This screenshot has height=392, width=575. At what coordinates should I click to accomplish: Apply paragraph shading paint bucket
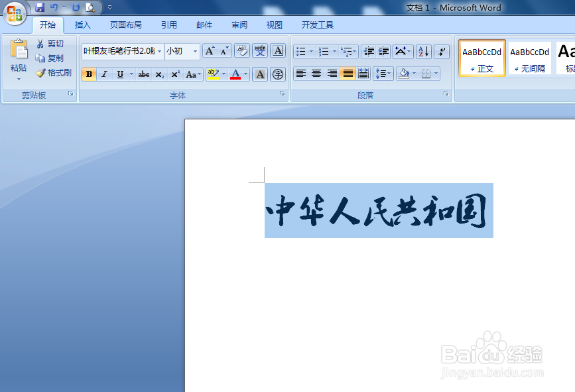coord(404,74)
